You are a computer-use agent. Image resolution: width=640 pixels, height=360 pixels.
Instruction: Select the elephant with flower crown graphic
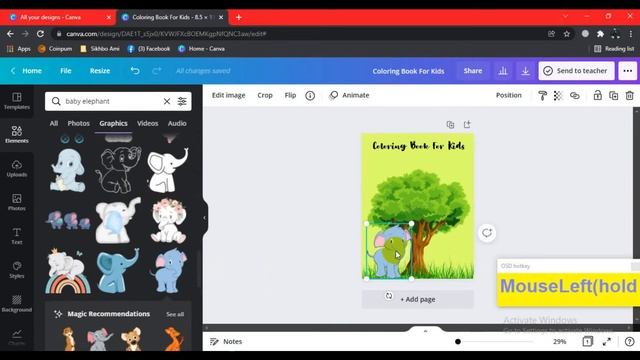point(169,221)
